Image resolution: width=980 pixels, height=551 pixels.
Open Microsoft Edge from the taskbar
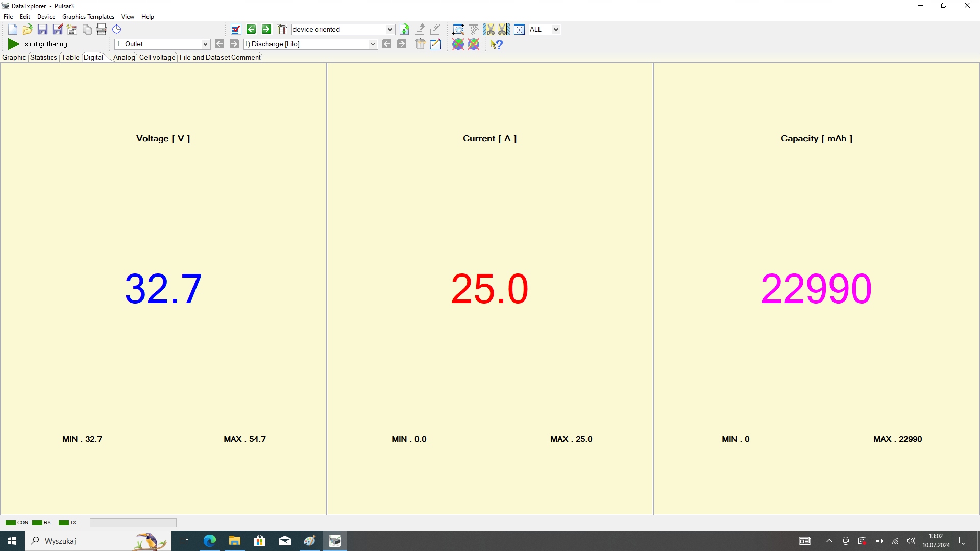point(209,541)
